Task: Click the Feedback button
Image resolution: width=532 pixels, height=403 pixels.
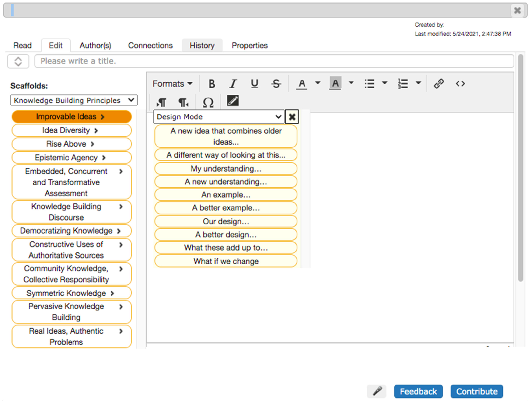Action: click(x=418, y=391)
